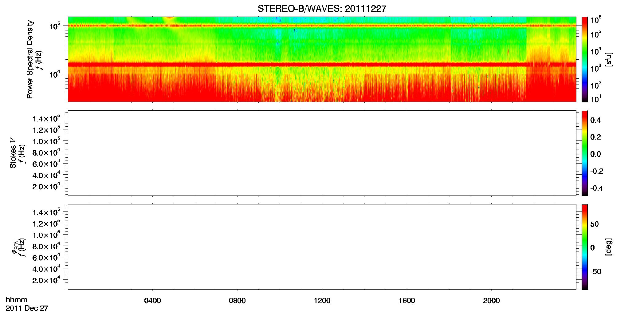This screenshot has width=644, height=332.
Task: Click the "-50" label on the degrees color bar
Action: 596,272
